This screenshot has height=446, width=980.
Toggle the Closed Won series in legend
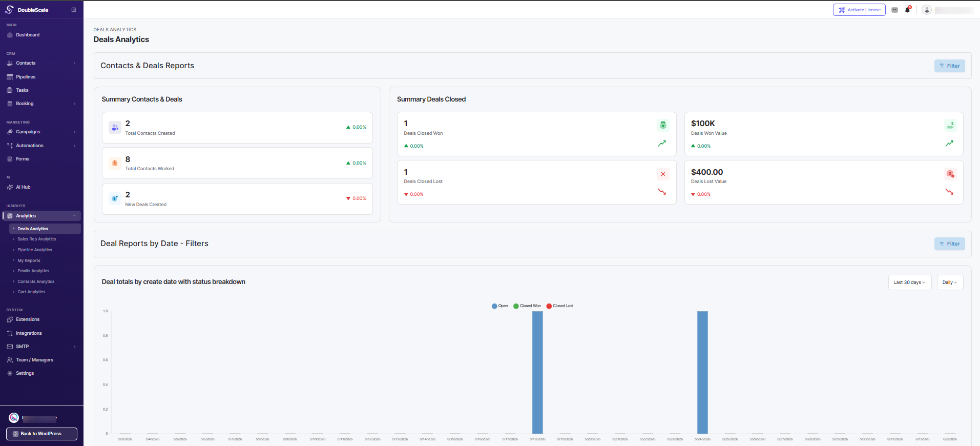(527, 306)
